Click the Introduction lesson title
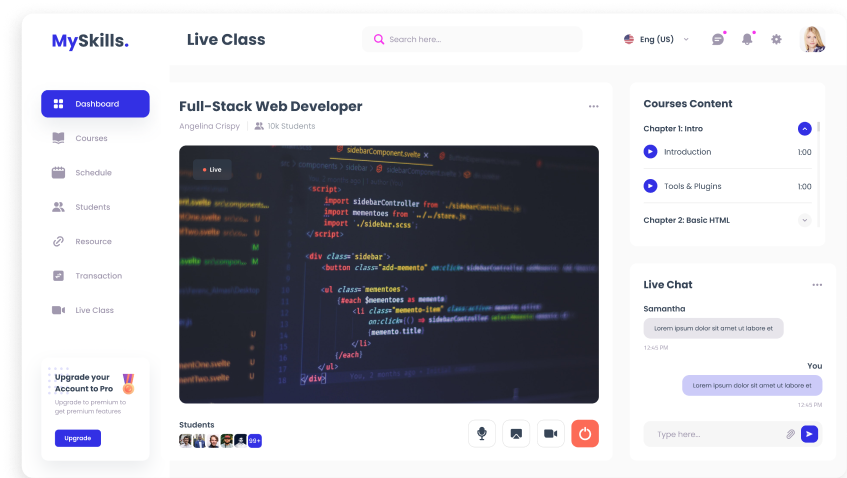The width and height of the screenshot is (847, 478). 687,152
